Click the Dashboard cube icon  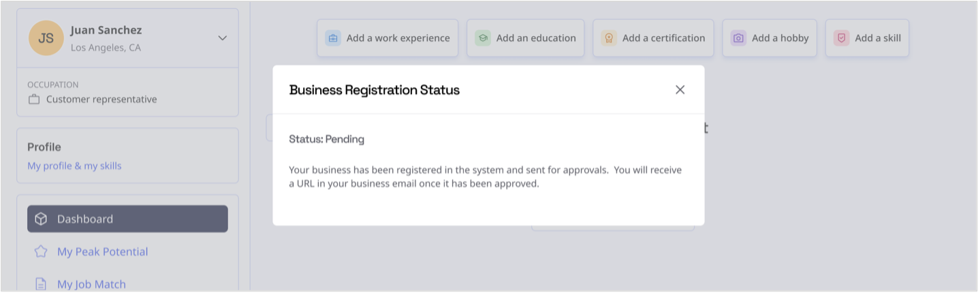click(x=41, y=219)
